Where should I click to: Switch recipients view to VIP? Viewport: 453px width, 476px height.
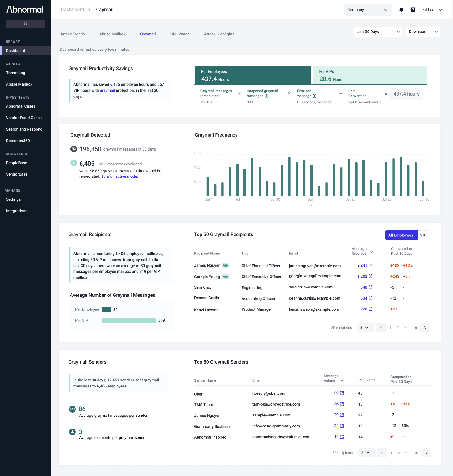pos(423,235)
